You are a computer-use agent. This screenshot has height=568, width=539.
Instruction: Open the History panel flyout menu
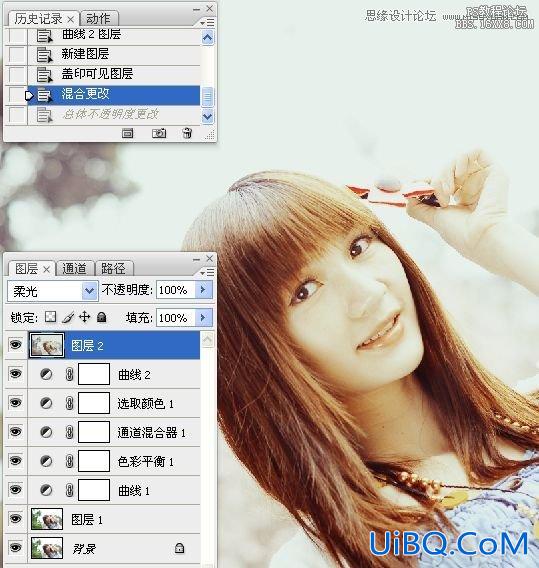point(208,23)
